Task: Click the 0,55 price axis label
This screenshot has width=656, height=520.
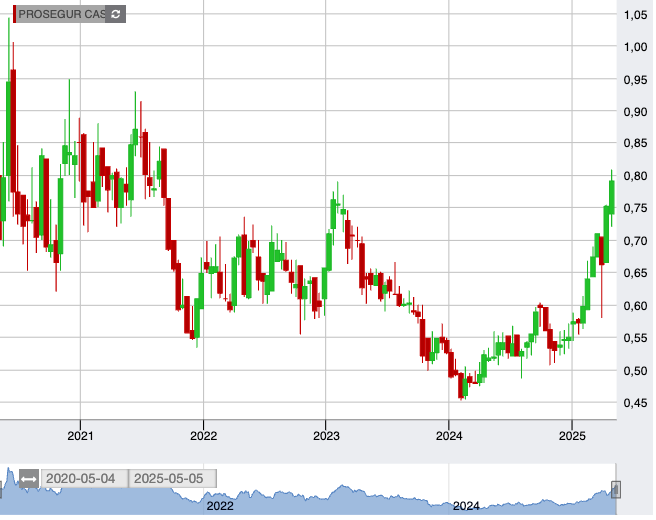Action: coord(635,338)
